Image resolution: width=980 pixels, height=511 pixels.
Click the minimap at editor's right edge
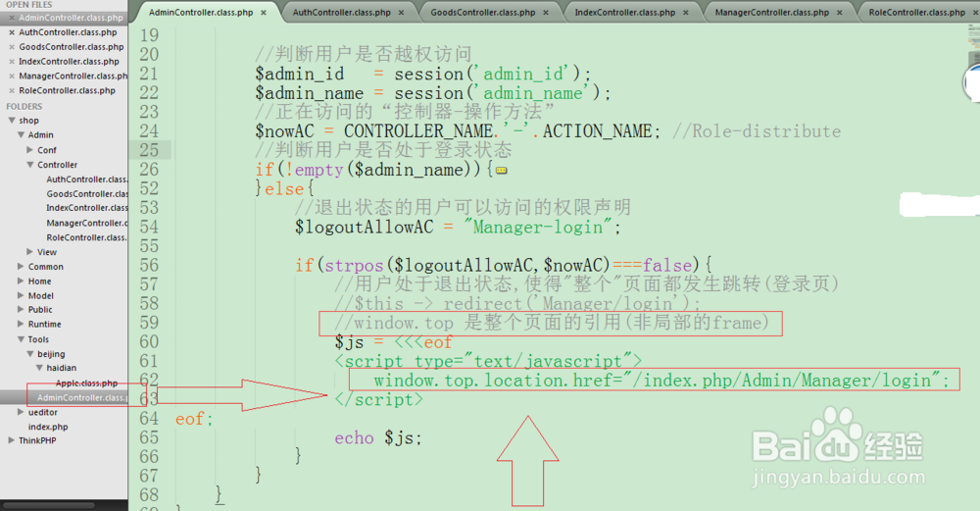[974, 44]
